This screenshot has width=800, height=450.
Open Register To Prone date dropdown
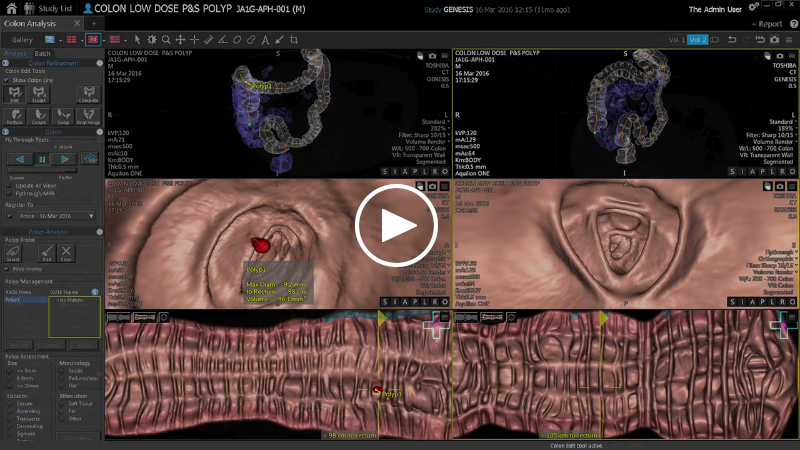[x=57, y=216]
